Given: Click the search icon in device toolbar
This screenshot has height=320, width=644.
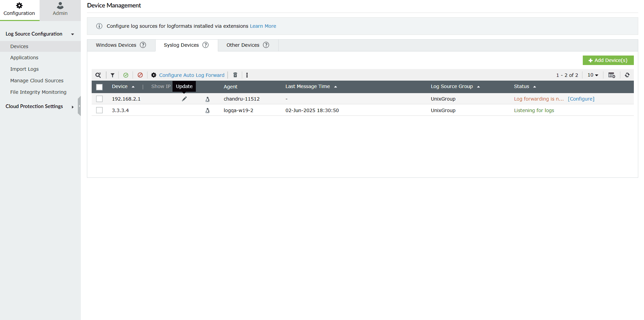Looking at the screenshot, I should coord(98,75).
